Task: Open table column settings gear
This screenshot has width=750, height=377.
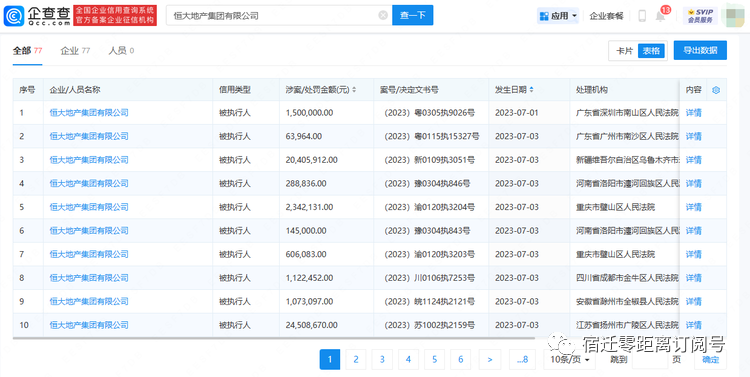Action: 716,90
